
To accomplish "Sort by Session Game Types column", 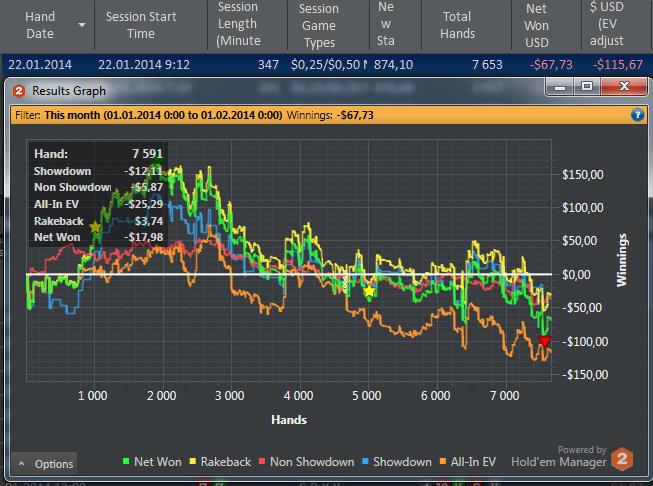I will pyautogui.click(x=319, y=25).
